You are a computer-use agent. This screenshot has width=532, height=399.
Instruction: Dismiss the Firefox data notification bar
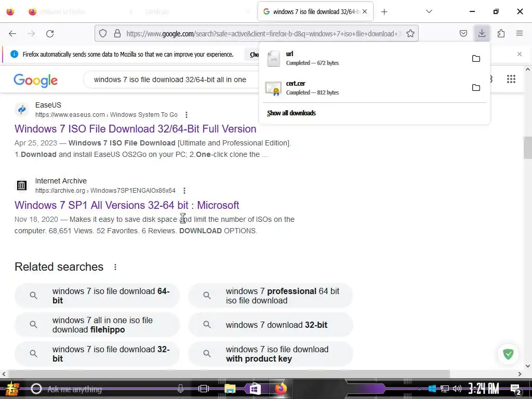520,54
